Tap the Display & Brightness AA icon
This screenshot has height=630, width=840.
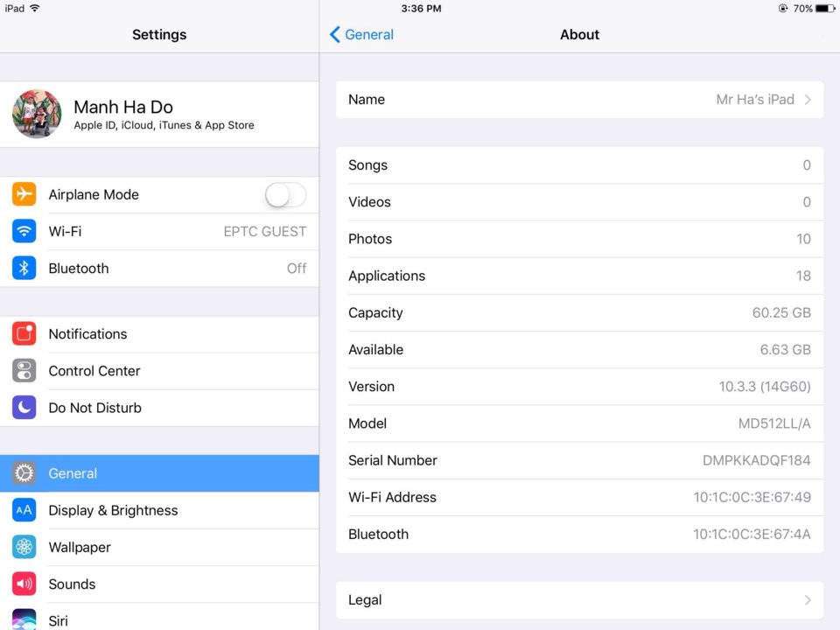click(24, 510)
